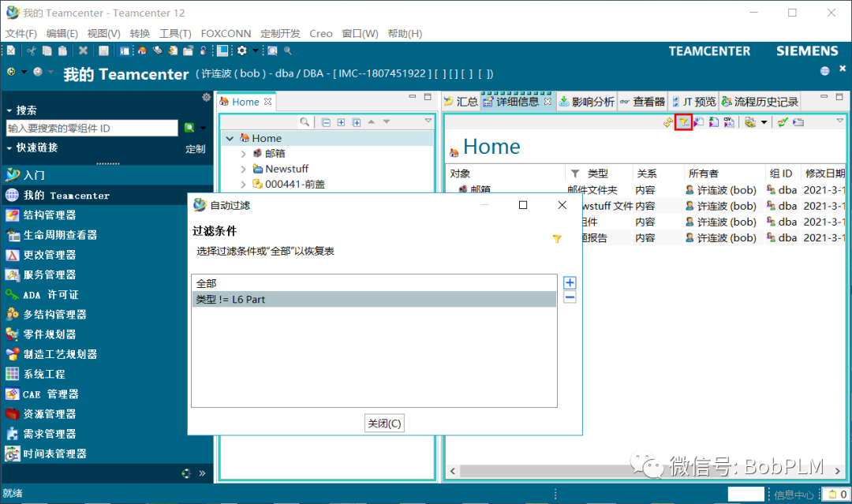Click the horizontal scrollbar left arrow
This screenshot has height=504, width=852.
pos(453,471)
